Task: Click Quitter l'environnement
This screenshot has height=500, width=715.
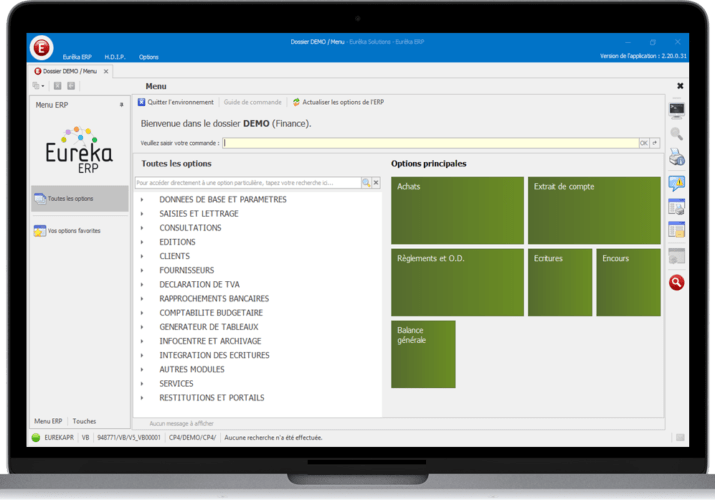Action: point(175,102)
